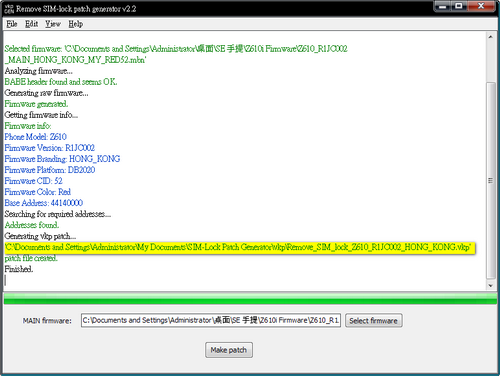Click the 'Firmware CID: 52' line
The image size is (500, 376).
pos(33,181)
